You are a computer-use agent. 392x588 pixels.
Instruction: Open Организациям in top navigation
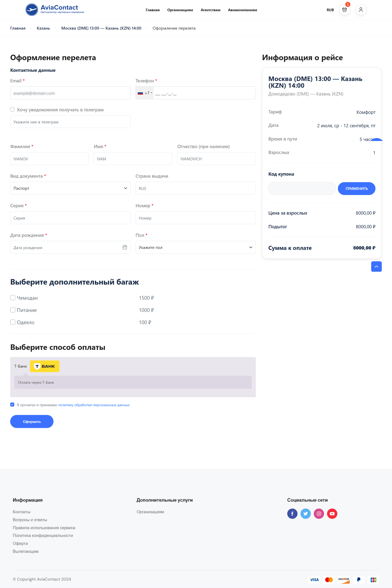[x=180, y=10]
